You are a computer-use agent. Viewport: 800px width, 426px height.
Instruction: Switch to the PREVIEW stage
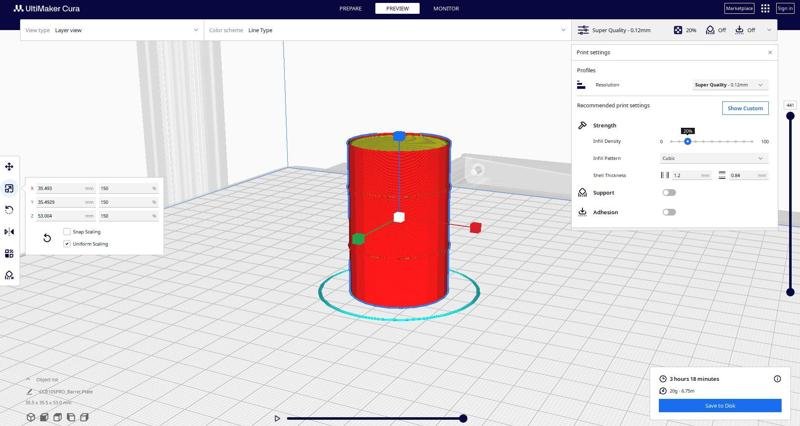397,8
